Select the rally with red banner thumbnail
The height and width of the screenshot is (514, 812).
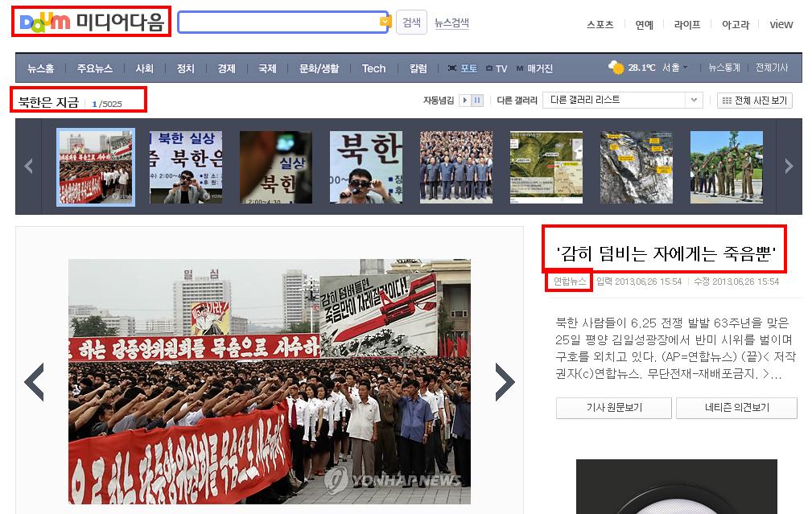[x=96, y=167]
